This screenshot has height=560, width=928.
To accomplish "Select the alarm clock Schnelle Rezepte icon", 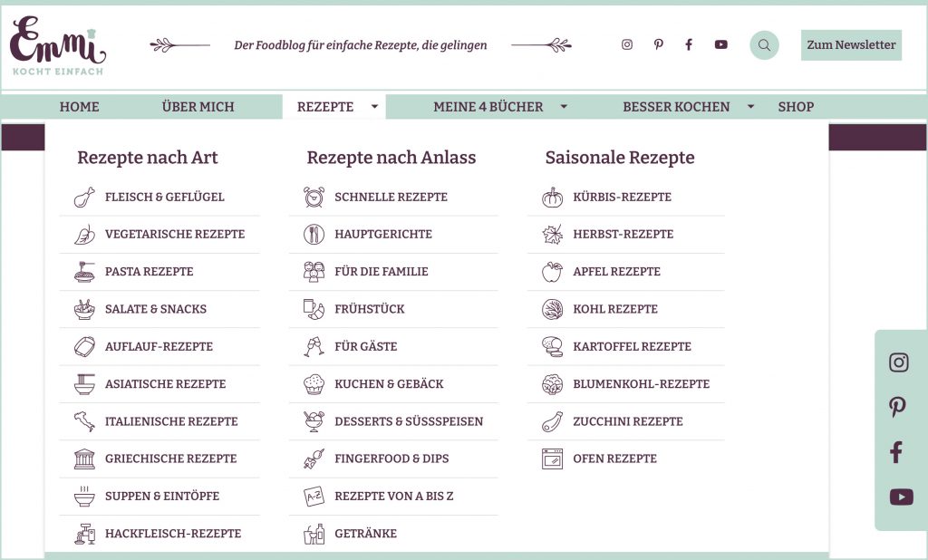I will 314,198.
